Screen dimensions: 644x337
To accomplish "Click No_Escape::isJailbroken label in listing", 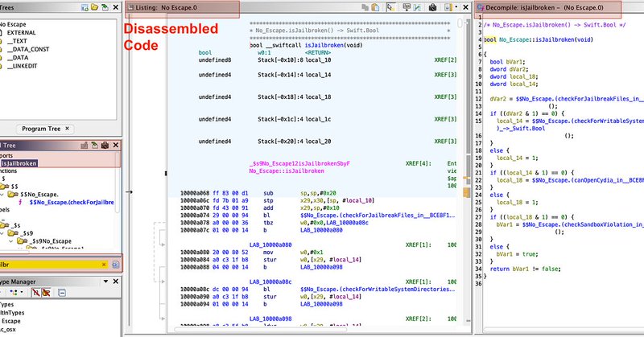I will [287, 171].
